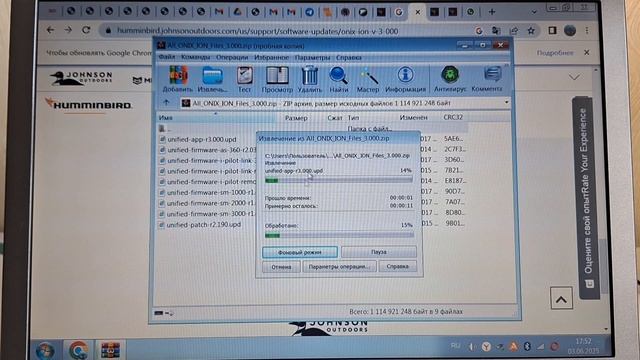
Task: Click the RU language indicator
Action: coord(456,346)
